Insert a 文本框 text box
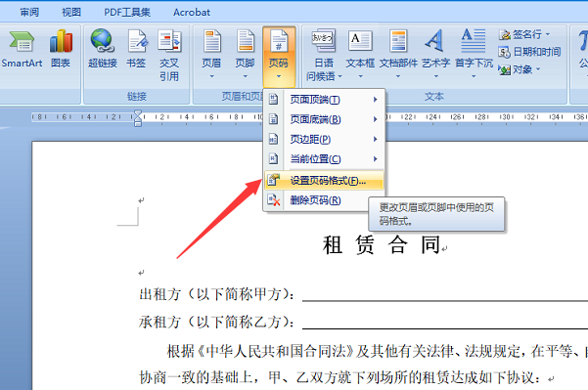588x390 pixels. [x=360, y=55]
